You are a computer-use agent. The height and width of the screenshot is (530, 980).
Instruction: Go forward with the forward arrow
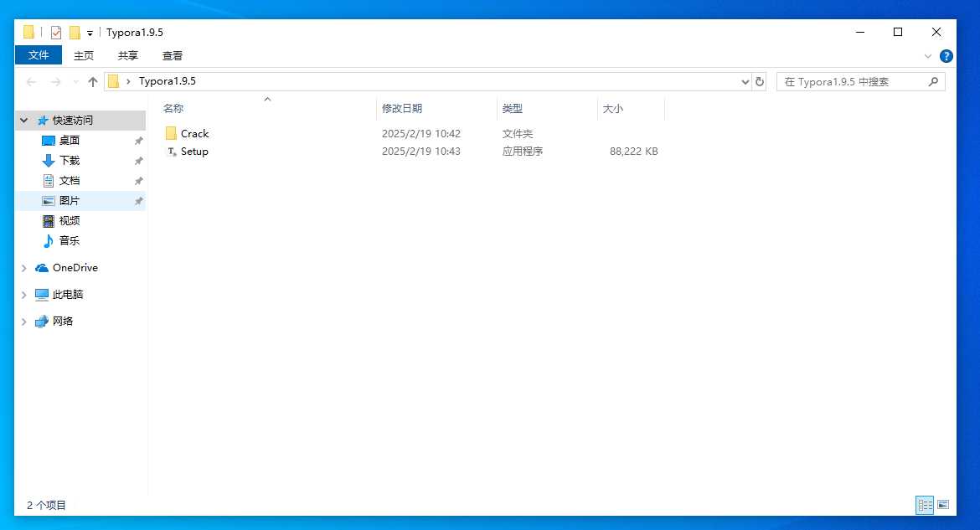point(55,82)
